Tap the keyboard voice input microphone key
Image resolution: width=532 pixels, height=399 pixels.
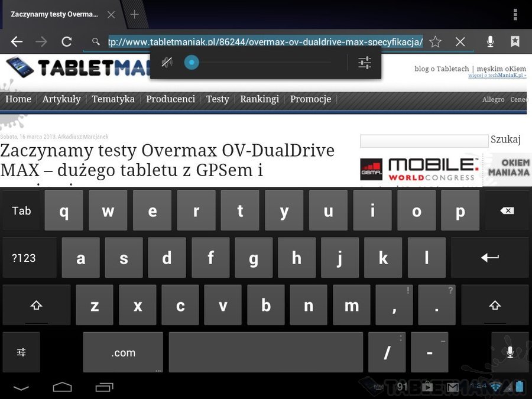[x=510, y=352]
